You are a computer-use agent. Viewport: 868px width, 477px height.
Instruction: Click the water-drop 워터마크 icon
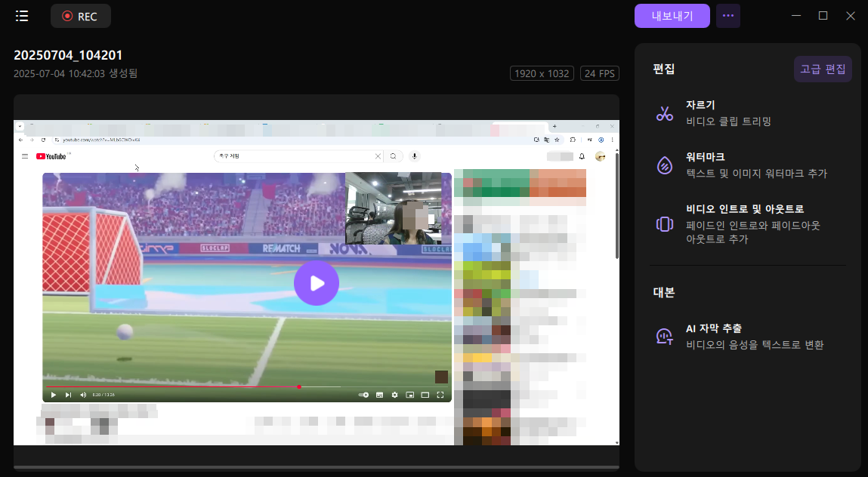click(665, 165)
